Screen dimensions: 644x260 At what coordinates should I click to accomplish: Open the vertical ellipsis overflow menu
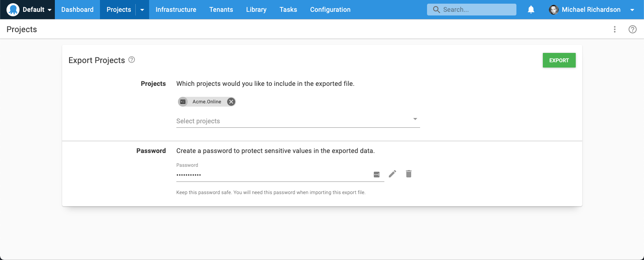(x=615, y=29)
